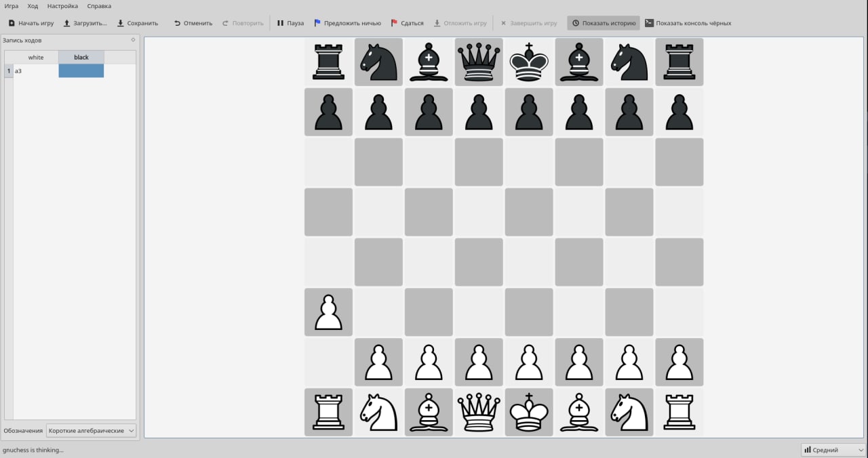Select the black bishop on c8
Screen dimensions: 868x458
click(x=429, y=62)
